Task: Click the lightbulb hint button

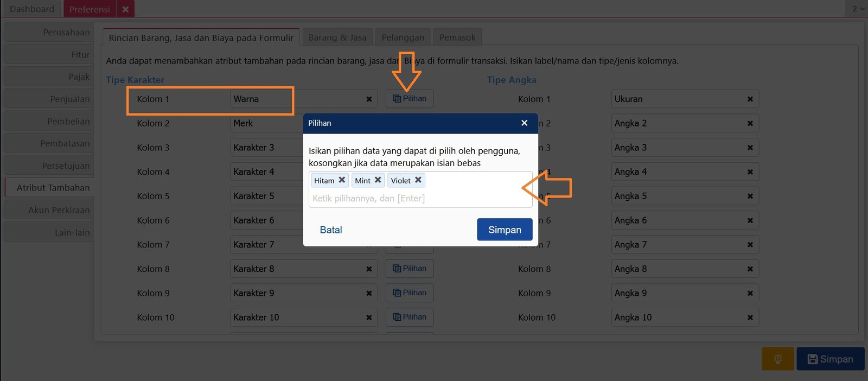Action: 777,359
